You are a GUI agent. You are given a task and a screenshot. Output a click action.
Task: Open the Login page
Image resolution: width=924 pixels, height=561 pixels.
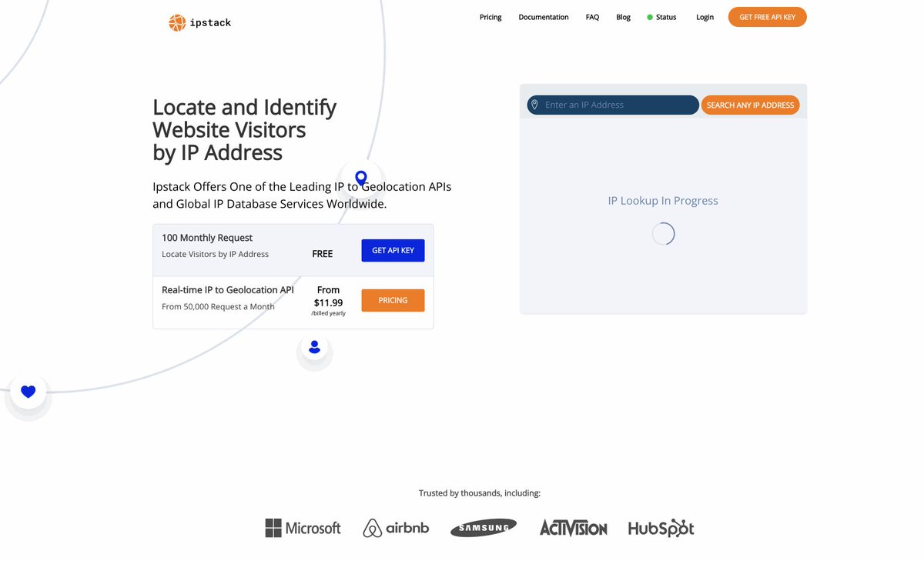click(x=705, y=17)
